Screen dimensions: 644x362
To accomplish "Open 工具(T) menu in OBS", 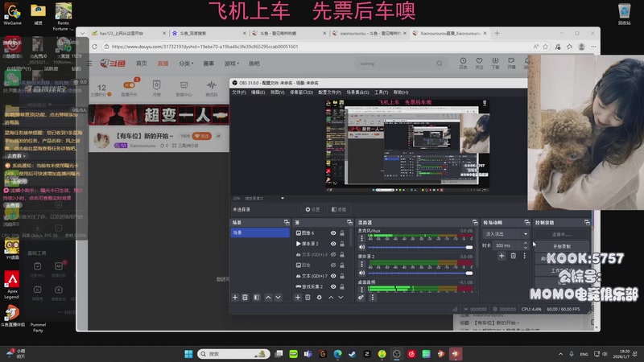I will (381, 93).
